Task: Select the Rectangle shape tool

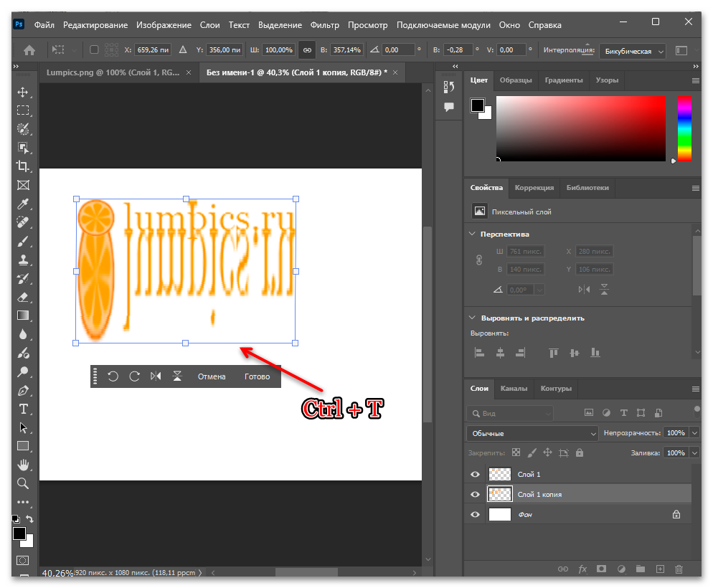Action: pyautogui.click(x=23, y=446)
